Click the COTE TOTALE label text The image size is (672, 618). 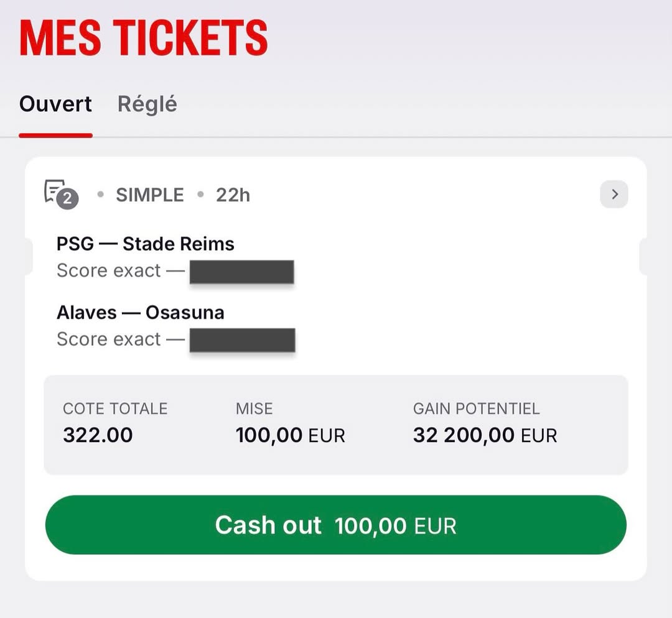[115, 408]
